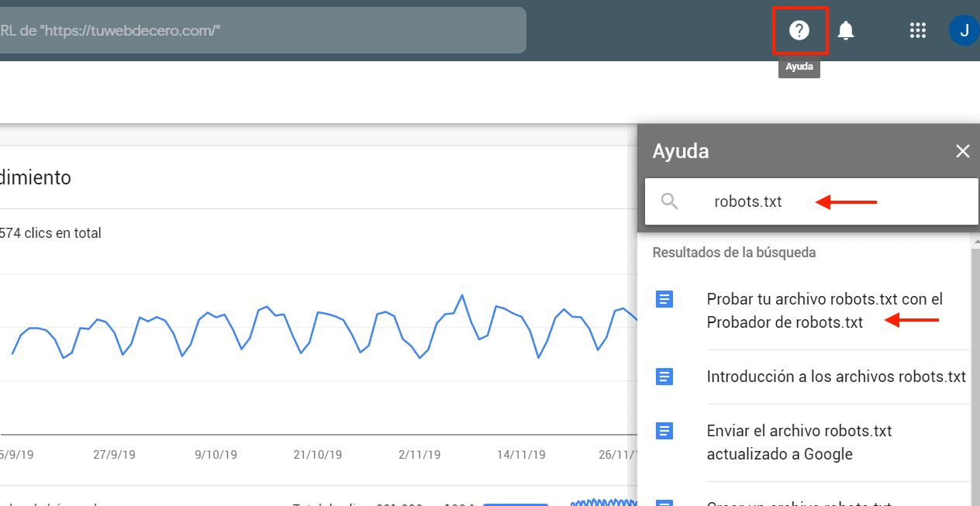Viewport: 980px width, 506px height.
Task: Click the '574 clics en total' label
Action: pos(51,233)
